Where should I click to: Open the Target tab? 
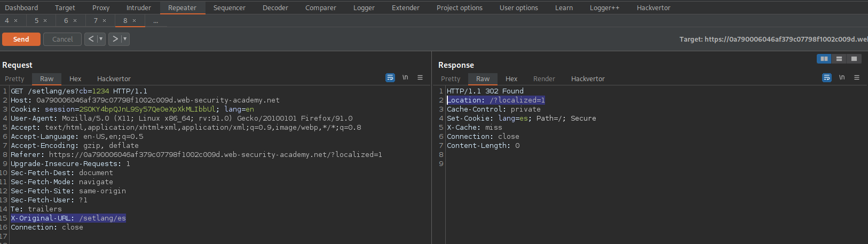[65, 7]
